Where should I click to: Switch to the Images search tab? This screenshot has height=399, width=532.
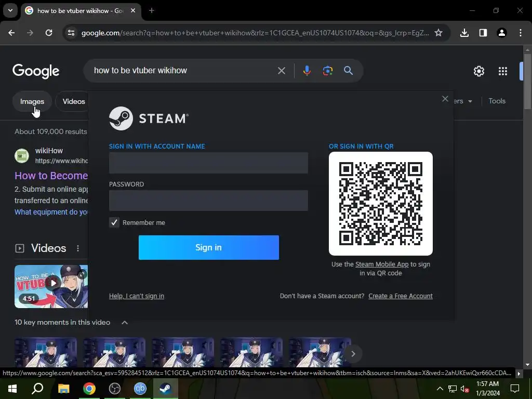click(x=32, y=101)
